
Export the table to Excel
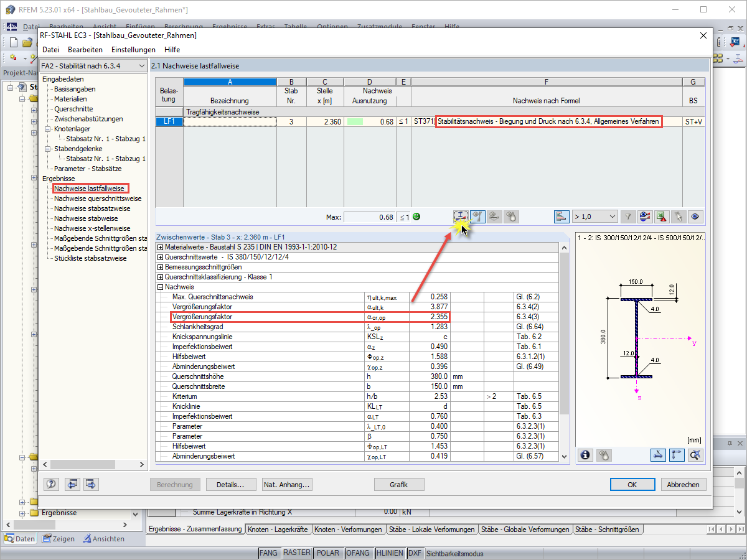661,217
